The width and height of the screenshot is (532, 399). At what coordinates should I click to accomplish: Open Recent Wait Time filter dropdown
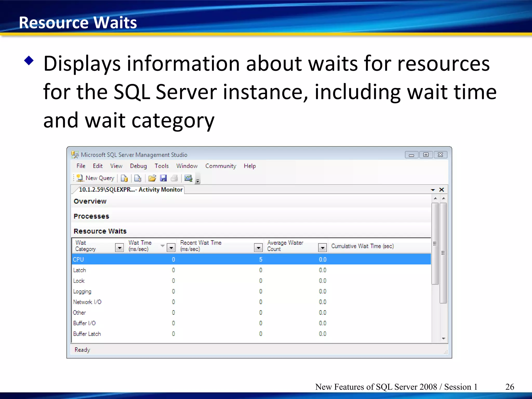258,248
